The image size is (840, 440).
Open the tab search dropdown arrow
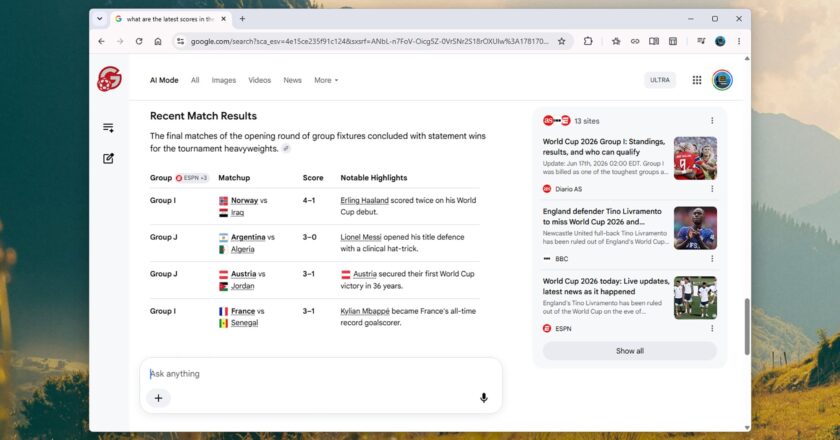tap(100, 19)
